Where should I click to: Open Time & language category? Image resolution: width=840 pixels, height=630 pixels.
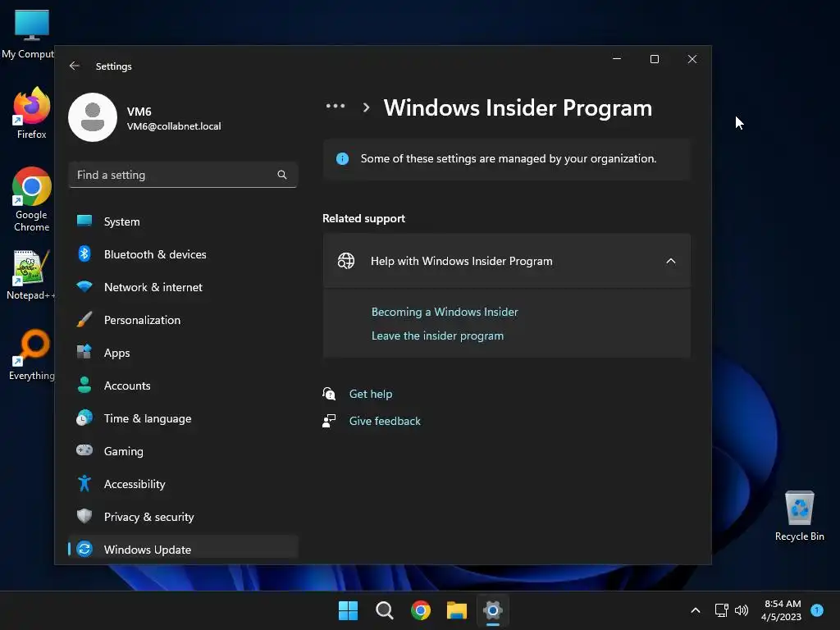tap(183, 418)
